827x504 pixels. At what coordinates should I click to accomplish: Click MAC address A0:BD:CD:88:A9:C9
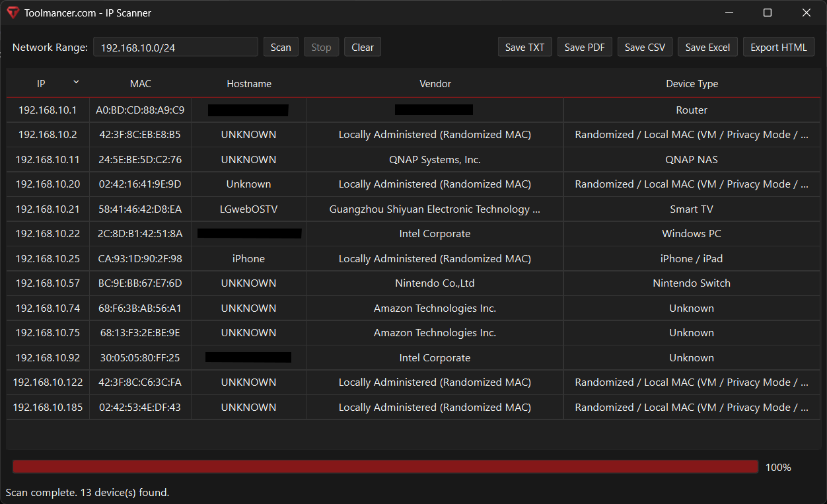coord(140,110)
